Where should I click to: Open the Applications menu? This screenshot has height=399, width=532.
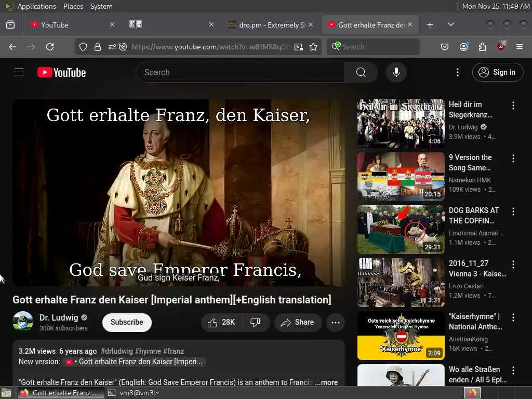37,6
